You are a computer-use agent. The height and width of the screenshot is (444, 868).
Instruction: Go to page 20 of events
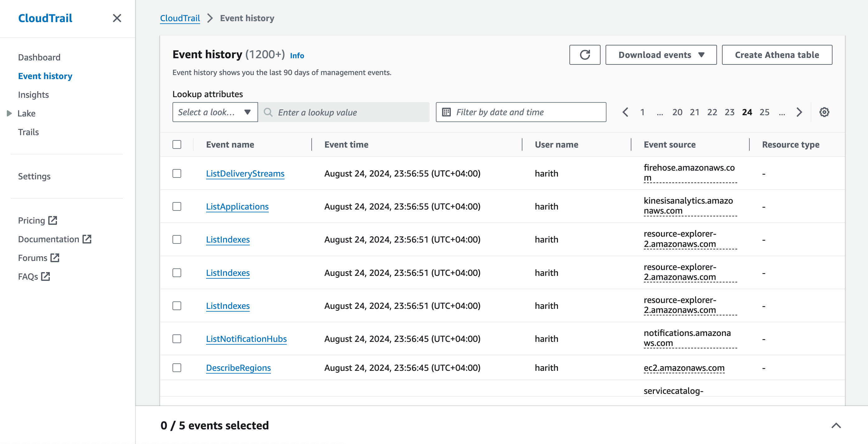677,112
